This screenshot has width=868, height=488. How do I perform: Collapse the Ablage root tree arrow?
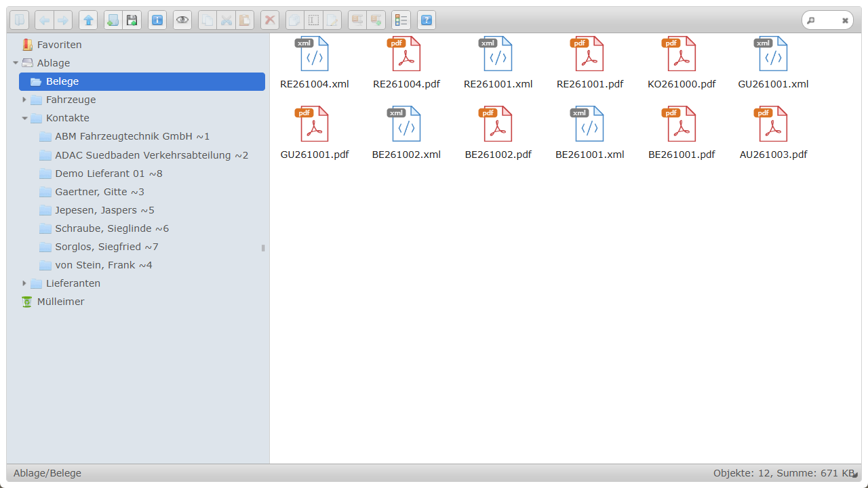[16, 63]
